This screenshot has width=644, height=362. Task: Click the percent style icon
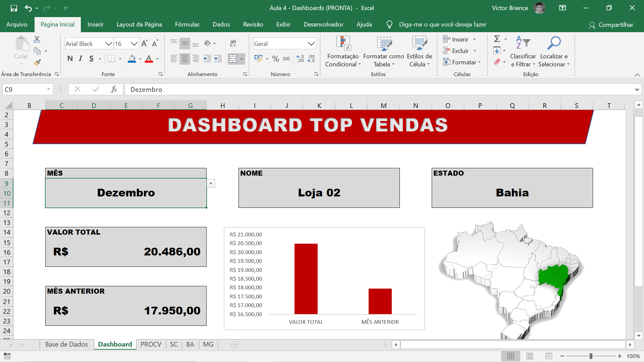[276, 59]
